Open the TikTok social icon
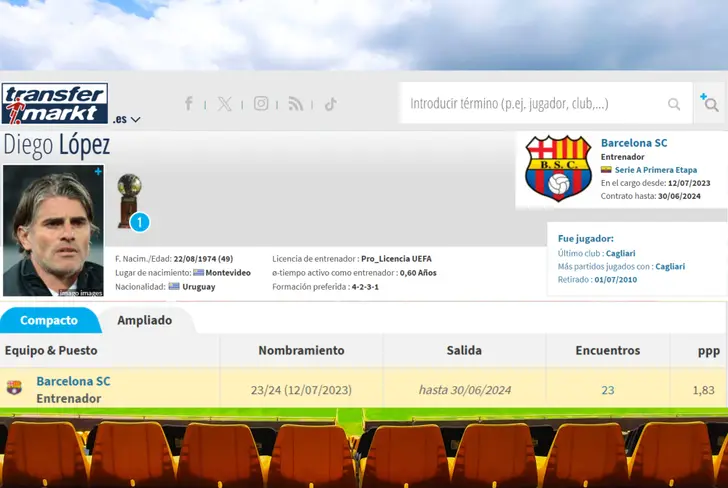 click(330, 103)
